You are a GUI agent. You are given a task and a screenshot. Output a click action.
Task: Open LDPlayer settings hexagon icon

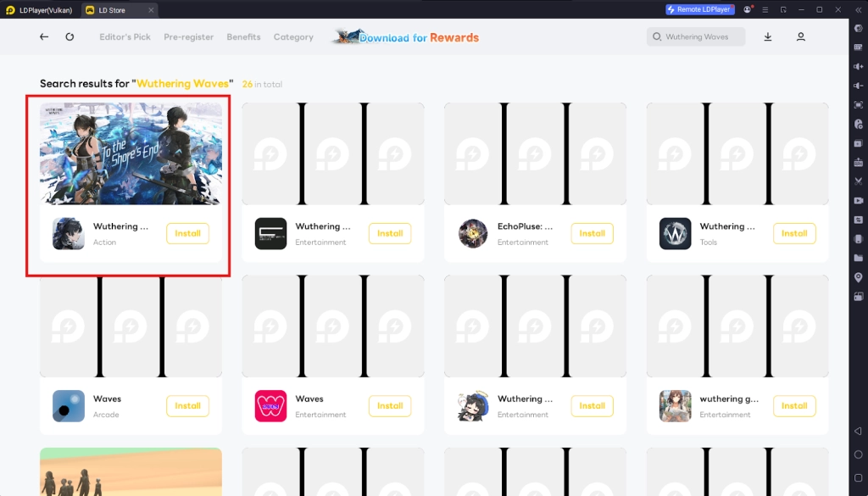click(859, 28)
